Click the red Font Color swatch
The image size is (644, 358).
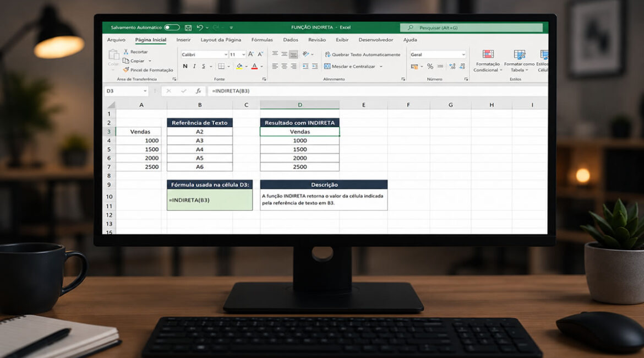[254, 66]
